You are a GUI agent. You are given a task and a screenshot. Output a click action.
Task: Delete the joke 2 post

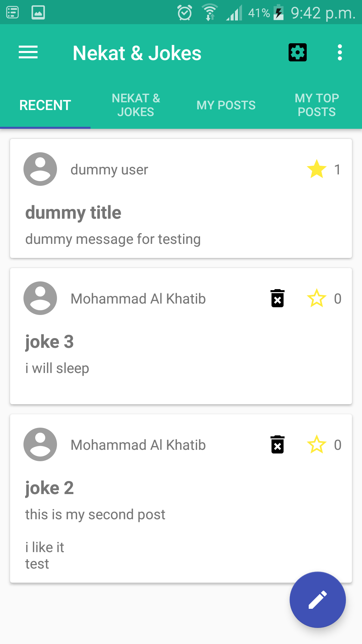pos(278,444)
